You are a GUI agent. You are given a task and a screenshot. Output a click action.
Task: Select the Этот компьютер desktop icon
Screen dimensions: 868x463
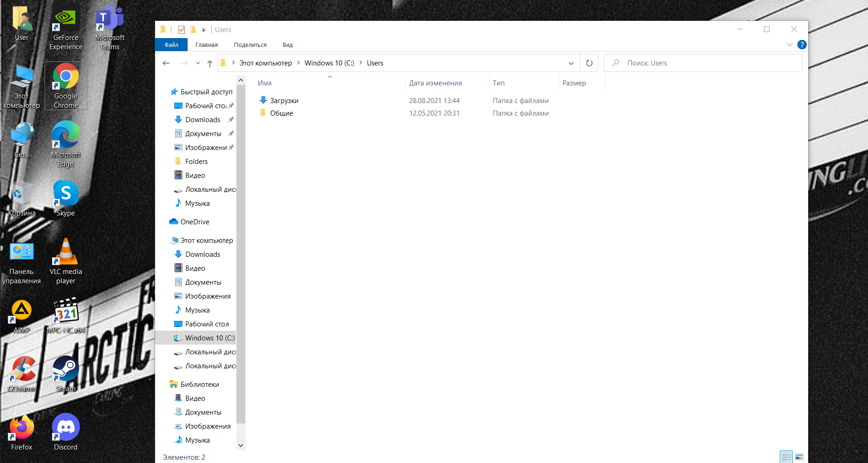(21, 87)
